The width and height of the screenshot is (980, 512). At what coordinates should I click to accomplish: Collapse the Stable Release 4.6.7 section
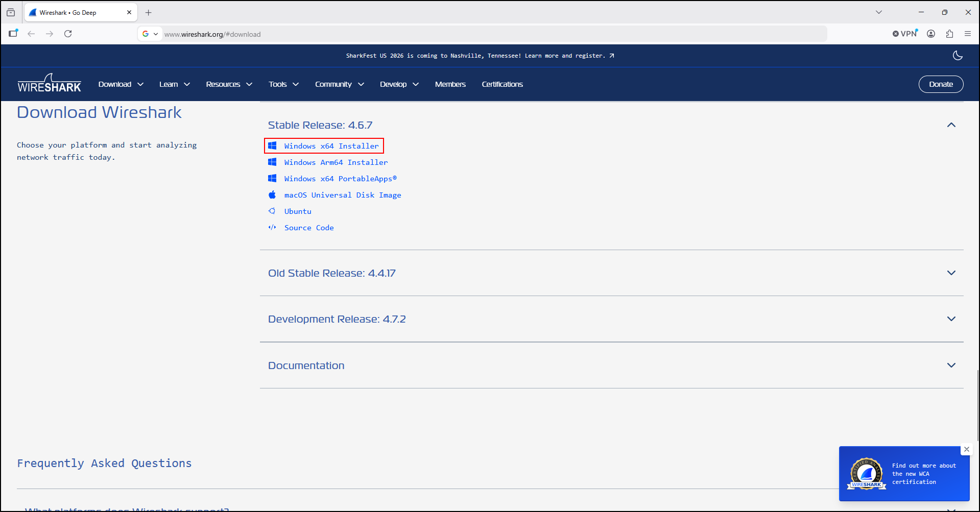pyautogui.click(x=612, y=125)
